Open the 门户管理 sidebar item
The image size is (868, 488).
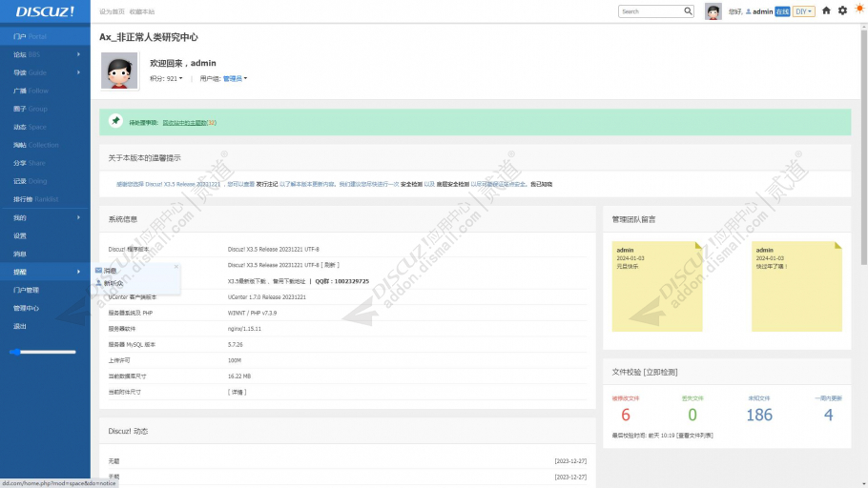coord(45,290)
